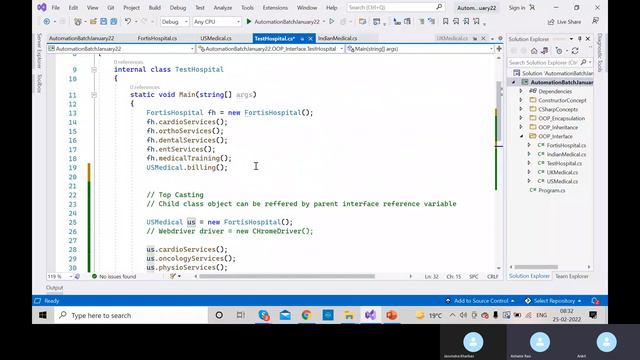The image size is (640, 360).
Task: Open the Debug configuration dropdown
Action: coord(175,22)
